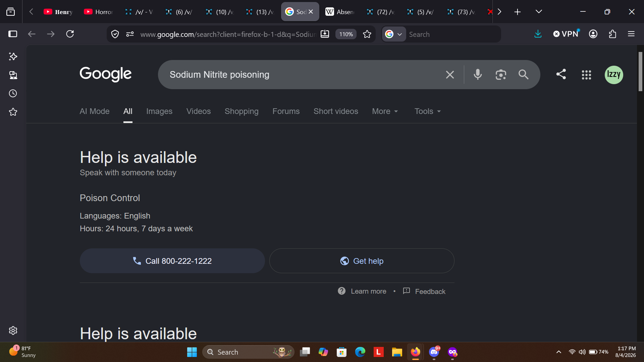Call Poison Control 800-222-1222 button
The image size is (644, 362).
pyautogui.click(x=172, y=261)
